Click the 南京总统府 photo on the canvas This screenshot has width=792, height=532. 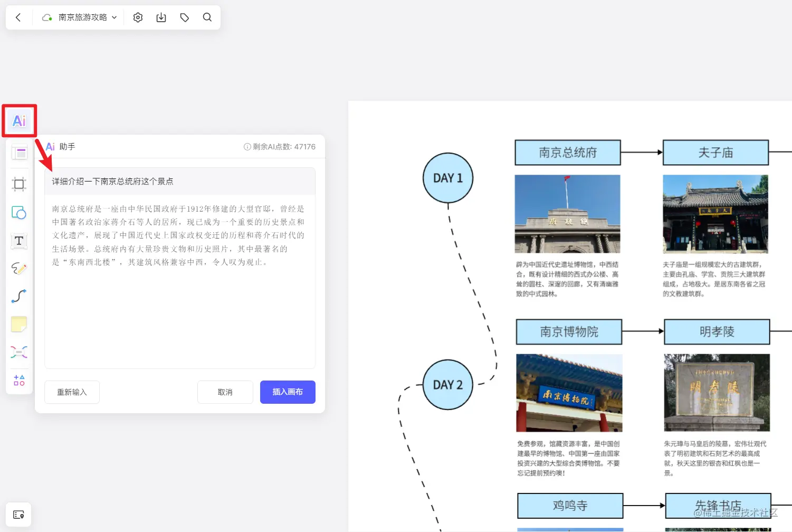[x=567, y=214]
